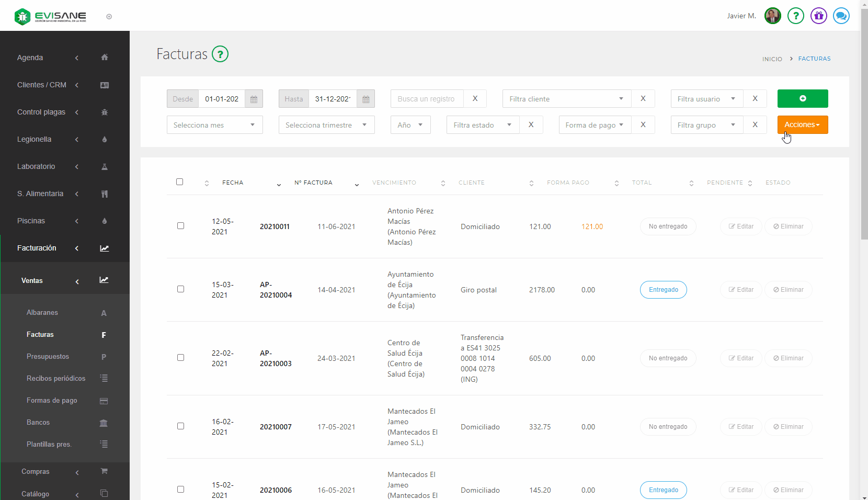The width and height of the screenshot is (868, 500).
Task: Open the purple gift icon in header
Action: (x=818, y=16)
